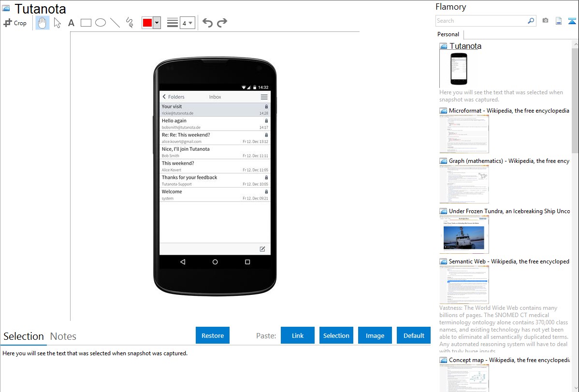Viewport: 579px width, 392px height.
Task: Click the Under Frozen Tundra title text
Action: pos(509,211)
